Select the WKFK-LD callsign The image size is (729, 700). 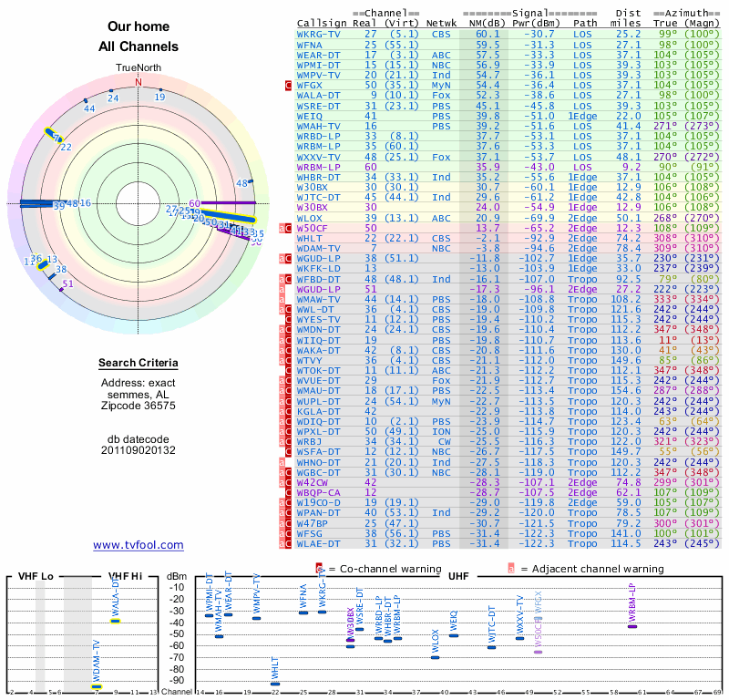(x=318, y=268)
